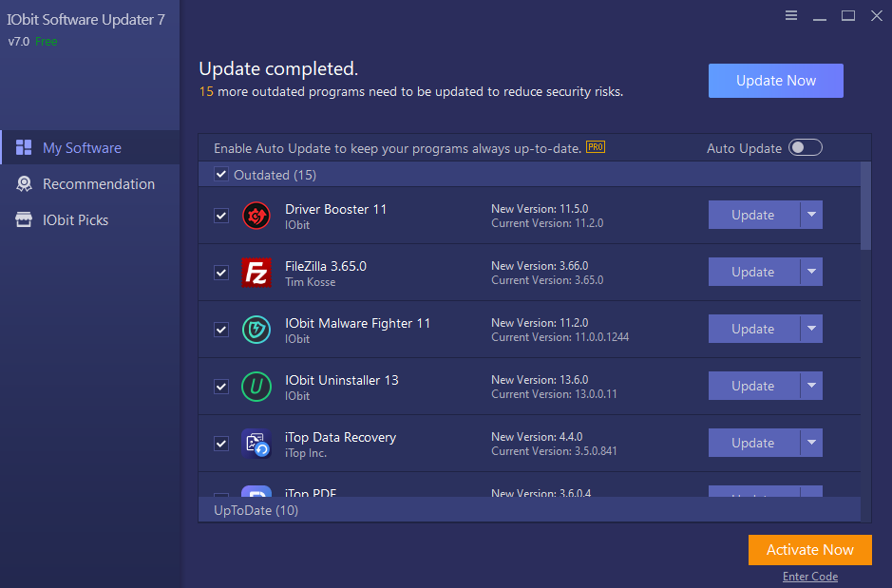Click the green 'Free' edition label
The width and height of the screenshot is (892, 588).
click(47, 42)
